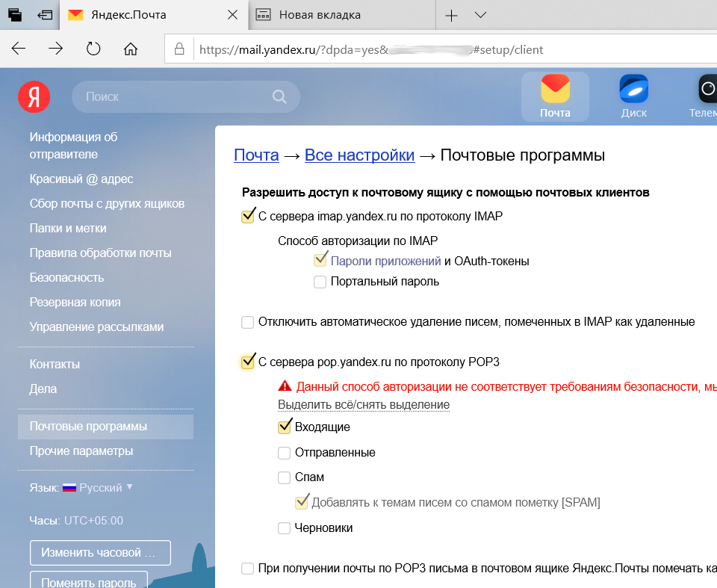
Task: Open the Почта service icon
Action: coord(555,96)
